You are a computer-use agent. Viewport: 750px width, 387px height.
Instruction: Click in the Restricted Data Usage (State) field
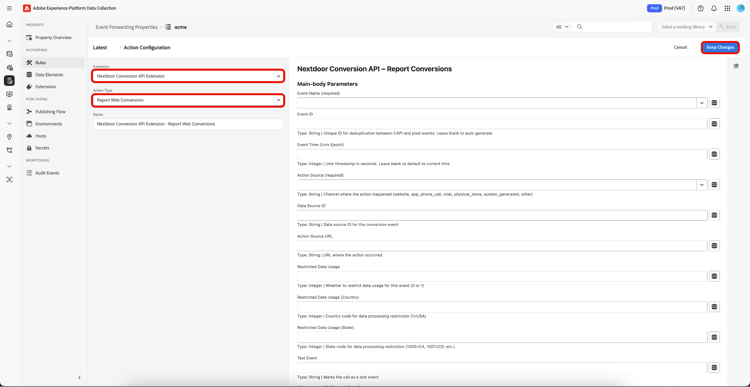pyautogui.click(x=502, y=337)
